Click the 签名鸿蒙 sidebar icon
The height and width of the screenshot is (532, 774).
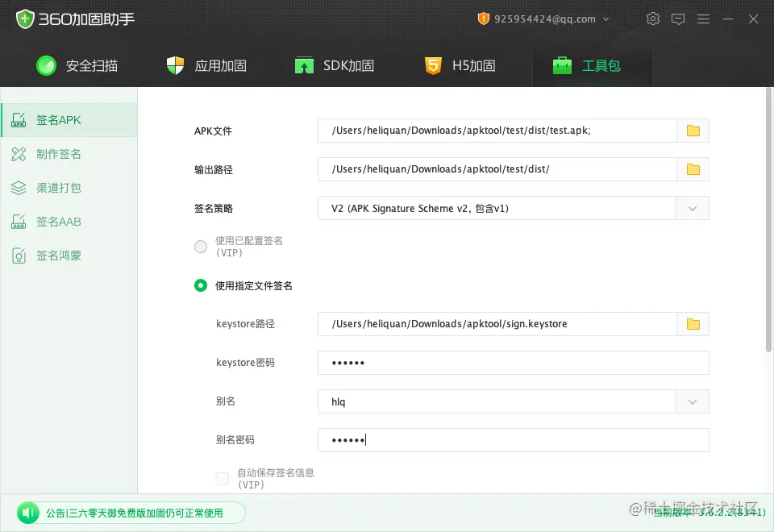coord(19,256)
